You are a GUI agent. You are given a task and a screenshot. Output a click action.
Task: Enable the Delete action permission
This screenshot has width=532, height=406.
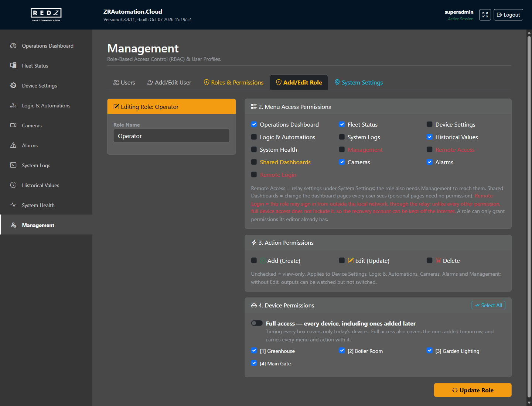point(430,261)
